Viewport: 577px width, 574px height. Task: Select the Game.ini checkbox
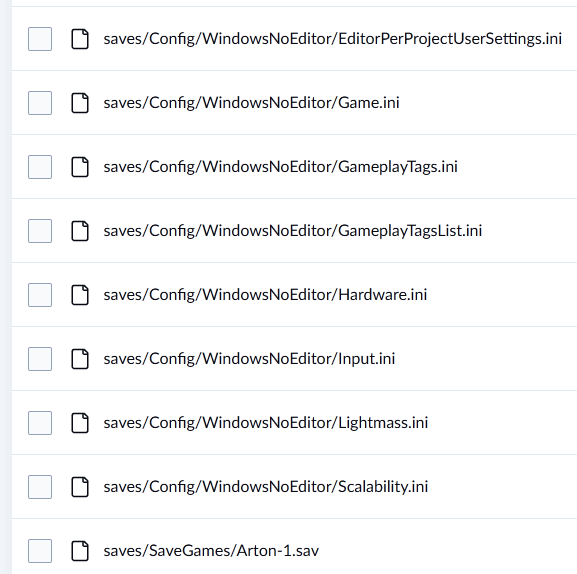(x=40, y=103)
